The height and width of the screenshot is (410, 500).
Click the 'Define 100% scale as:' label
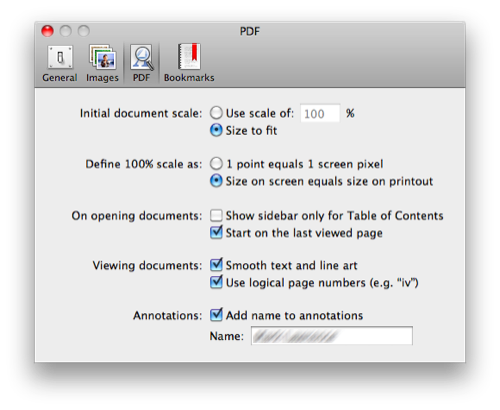click(x=144, y=164)
